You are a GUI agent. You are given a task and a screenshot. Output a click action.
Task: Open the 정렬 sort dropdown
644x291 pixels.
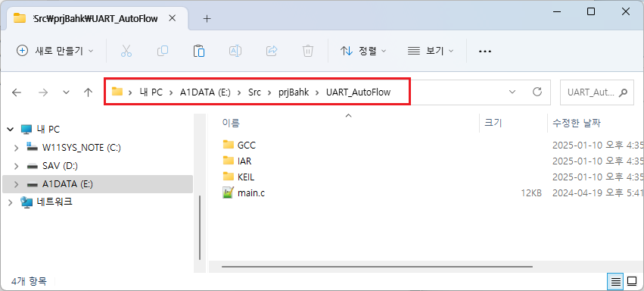[363, 51]
